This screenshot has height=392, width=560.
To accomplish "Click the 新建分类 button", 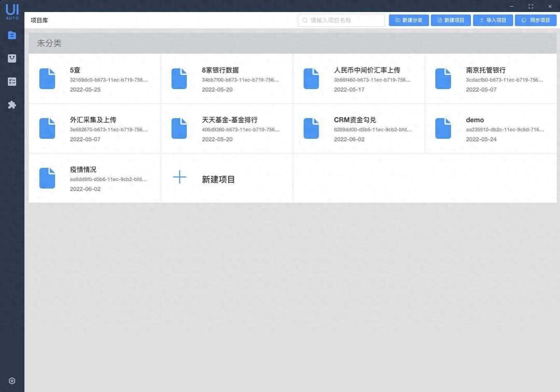I will [409, 20].
